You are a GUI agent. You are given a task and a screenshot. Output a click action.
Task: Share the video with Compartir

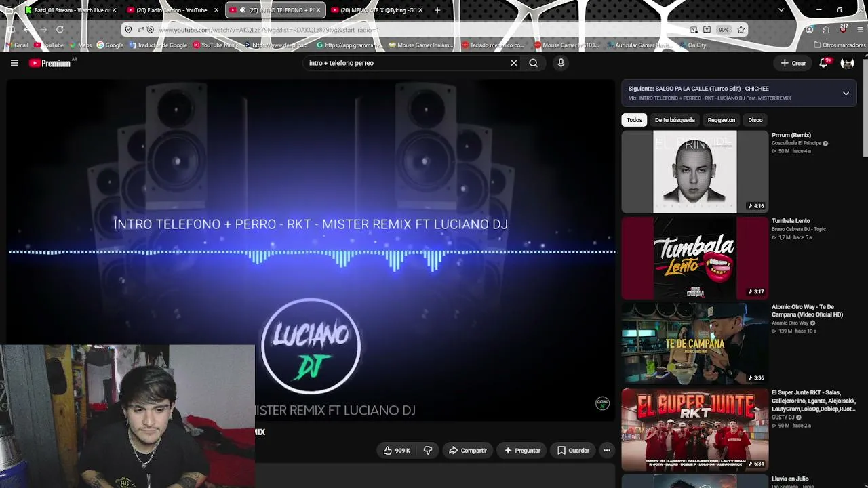coord(468,451)
